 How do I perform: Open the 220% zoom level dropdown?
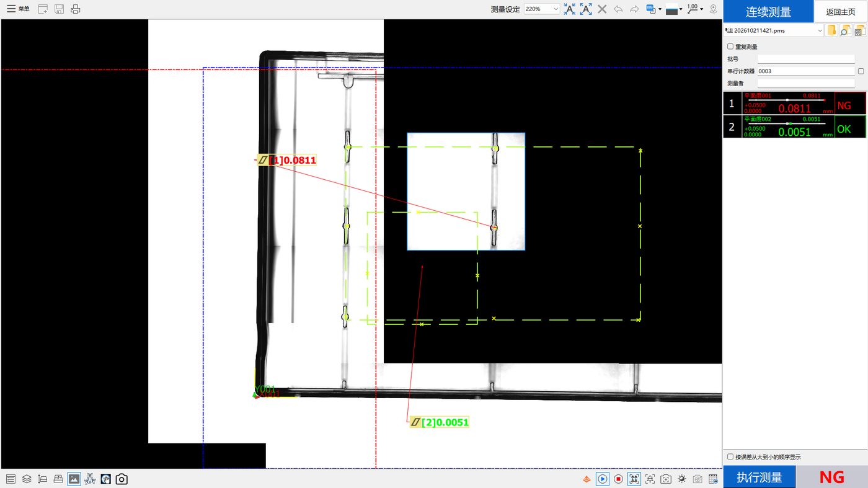click(x=542, y=9)
